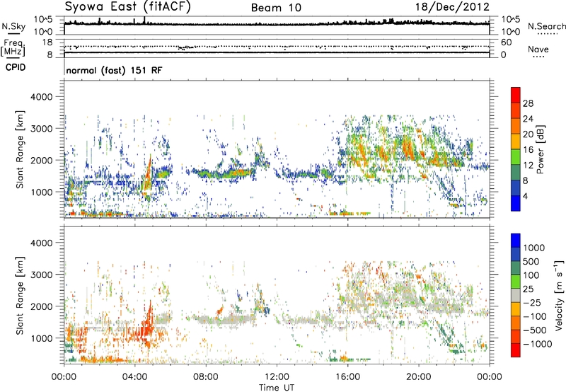Click the "20:00" time tick label
Screen dimensions: 566x392
tap(418, 377)
